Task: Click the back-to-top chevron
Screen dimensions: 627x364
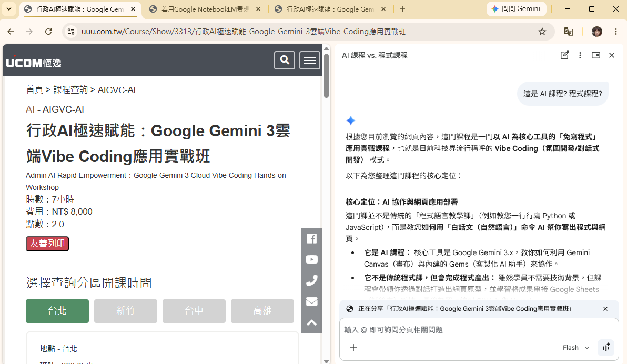Action: [312, 323]
